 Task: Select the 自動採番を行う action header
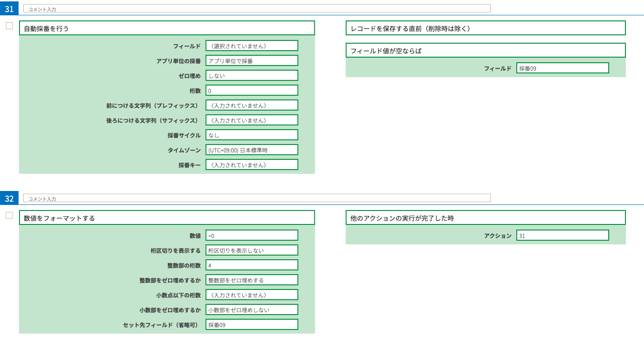(x=167, y=28)
